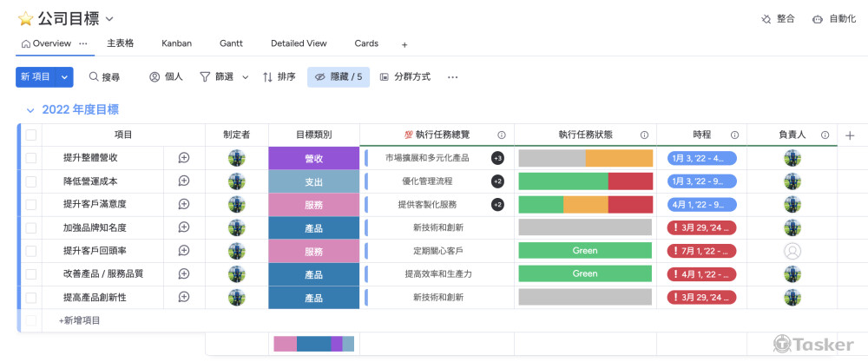Toggle the 隱藏 / 5 hidden columns button
Screen dimensions: 868x362
339,77
